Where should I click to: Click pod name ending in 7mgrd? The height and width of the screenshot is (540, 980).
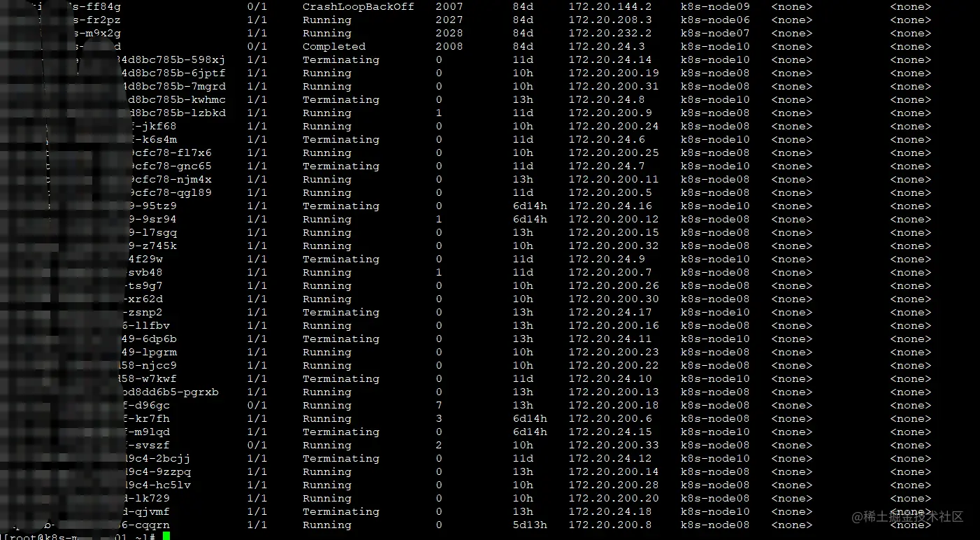tap(173, 87)
